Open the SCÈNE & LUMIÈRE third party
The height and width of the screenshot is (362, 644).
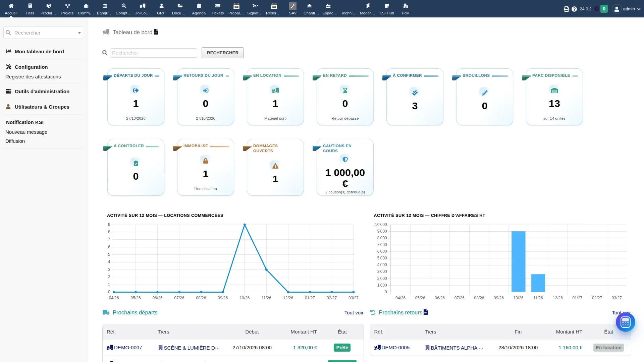192,348
